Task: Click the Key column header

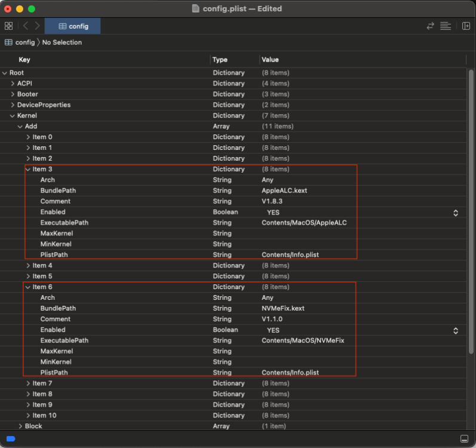Action: [x=24, y=60]
